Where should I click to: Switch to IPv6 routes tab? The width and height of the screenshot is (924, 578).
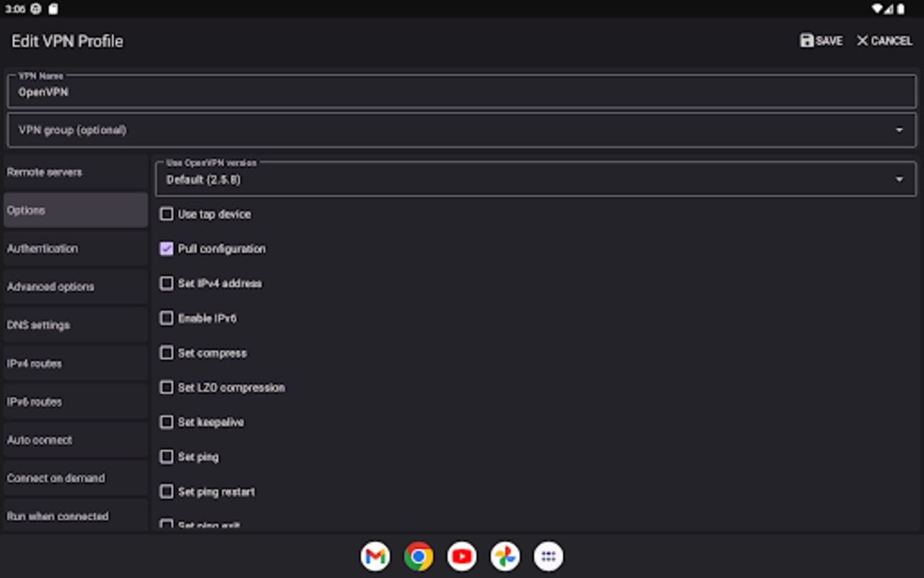pyautogui.click(x=76, y=402)
